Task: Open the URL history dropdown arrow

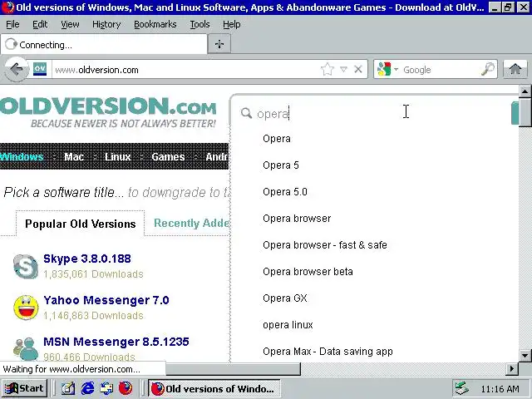Action: pos(343,69)
